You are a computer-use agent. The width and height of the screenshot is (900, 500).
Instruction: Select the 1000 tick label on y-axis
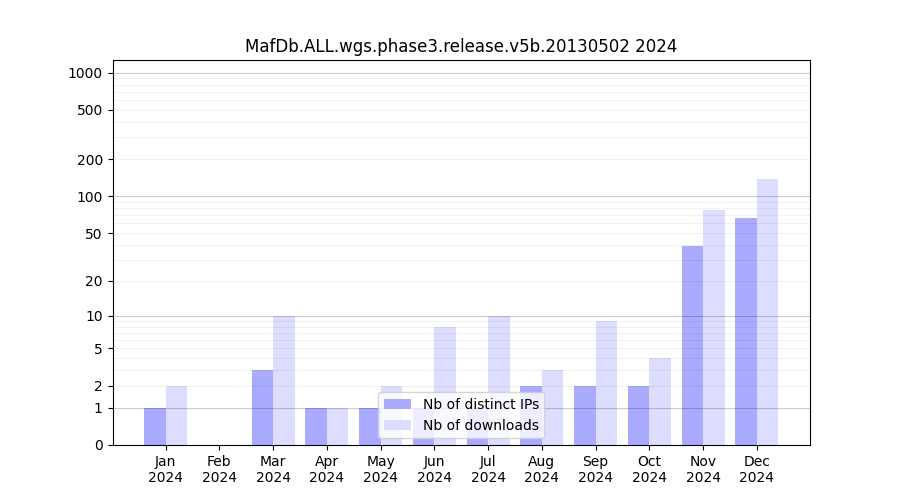(x=84, y=73)
